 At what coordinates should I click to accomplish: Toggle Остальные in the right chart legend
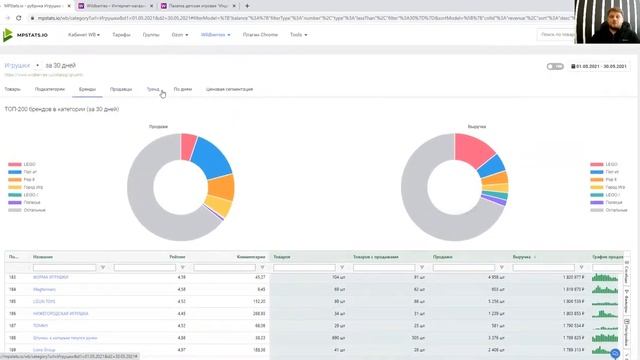(609, 210)
